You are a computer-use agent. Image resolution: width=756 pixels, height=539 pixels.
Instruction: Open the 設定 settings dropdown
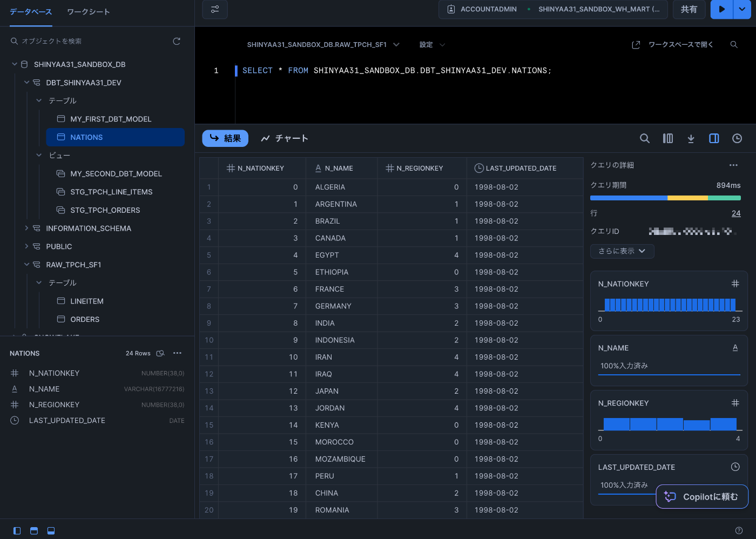pos(432,45)
